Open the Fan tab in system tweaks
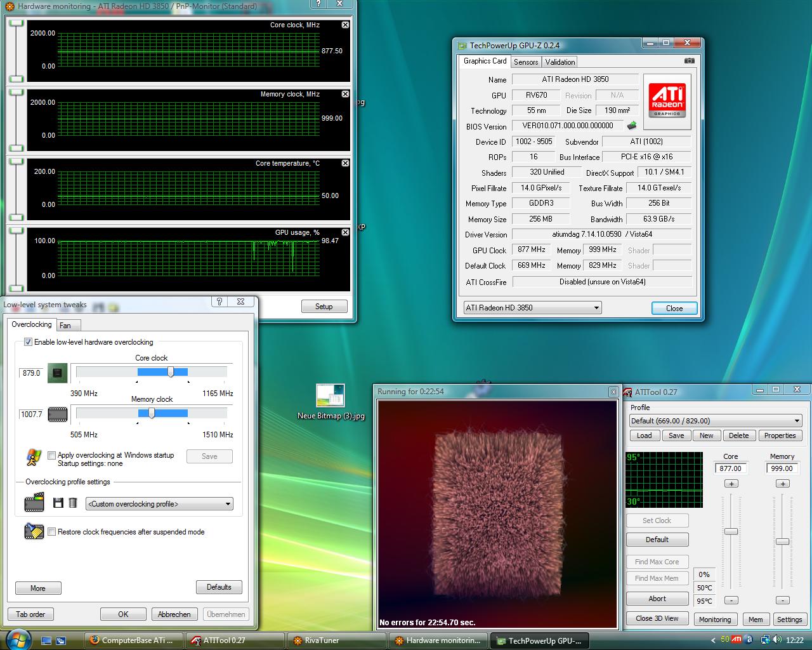 (x=65, y=325)
